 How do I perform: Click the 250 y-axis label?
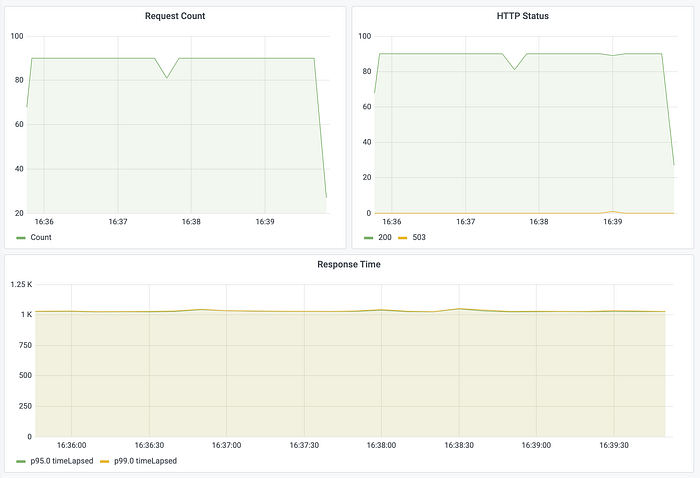pyautogui.click(x=25, y=406)
